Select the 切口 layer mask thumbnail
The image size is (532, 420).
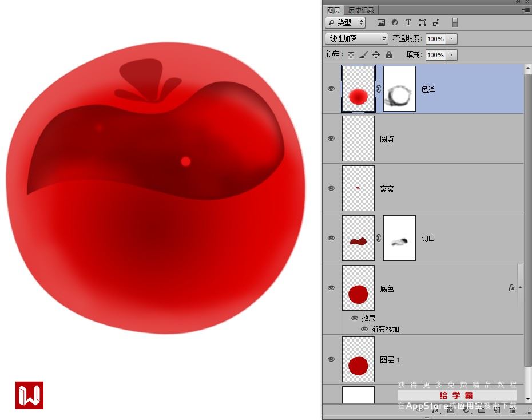[399, 238]
